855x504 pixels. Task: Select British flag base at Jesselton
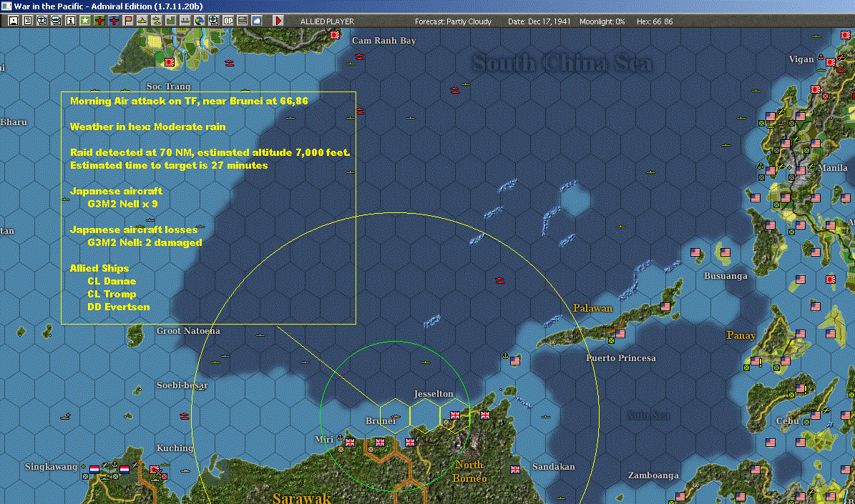tap(455, 415)
